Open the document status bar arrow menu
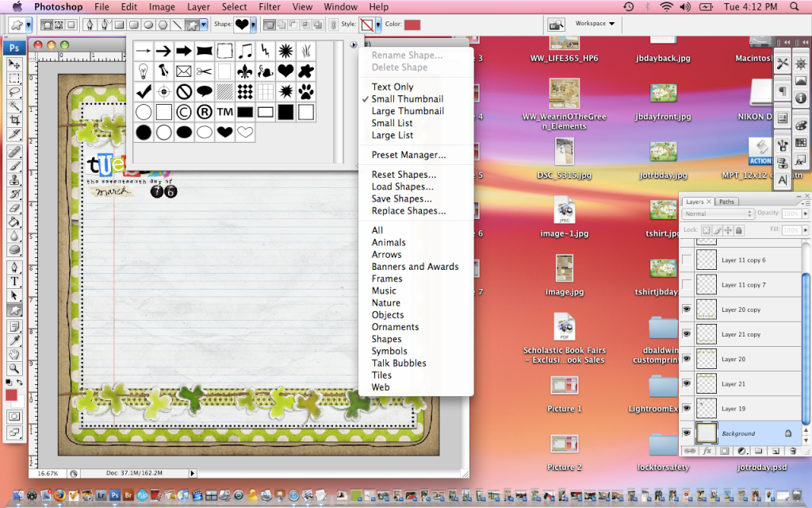Image resolution: width=812 pixels, height=508 pixels. coord(192,473)
